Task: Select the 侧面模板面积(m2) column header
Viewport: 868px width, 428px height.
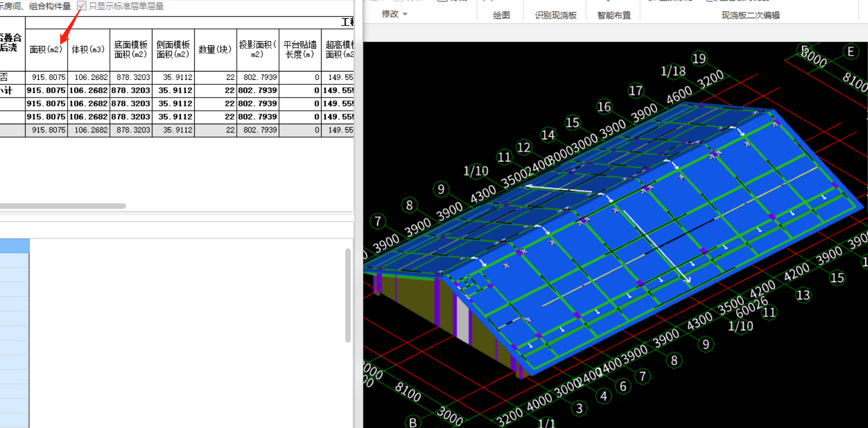Action: tap(173, 49)
